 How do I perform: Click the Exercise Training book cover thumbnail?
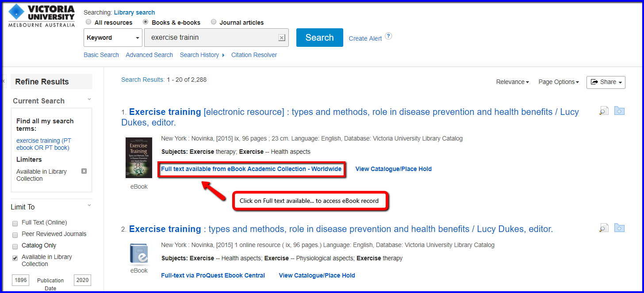[x=139, y=158]
